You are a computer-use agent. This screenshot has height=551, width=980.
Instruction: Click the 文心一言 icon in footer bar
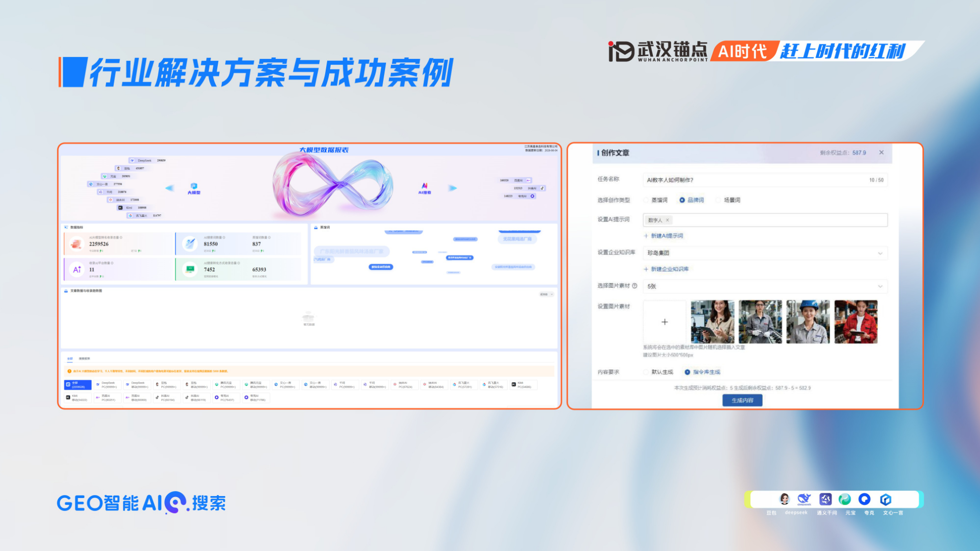pyautogui.click(x=885, y=499)
